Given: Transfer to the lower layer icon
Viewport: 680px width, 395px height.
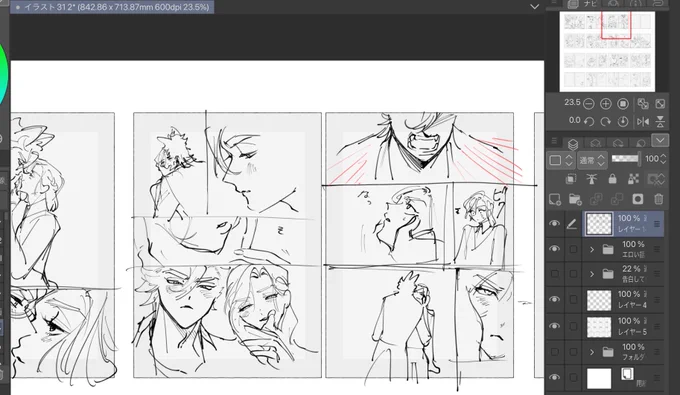Looking at the screenshot, I should [596, 199].
